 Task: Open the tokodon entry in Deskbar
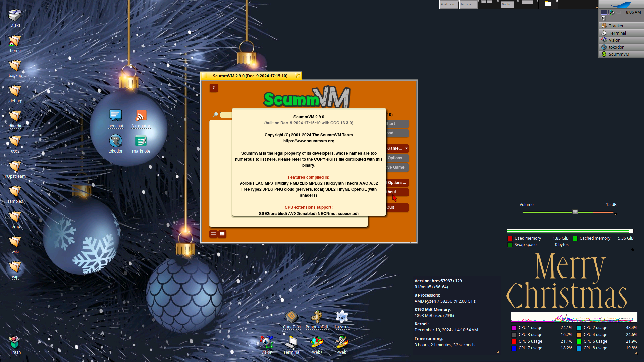(x=621, y=47)
